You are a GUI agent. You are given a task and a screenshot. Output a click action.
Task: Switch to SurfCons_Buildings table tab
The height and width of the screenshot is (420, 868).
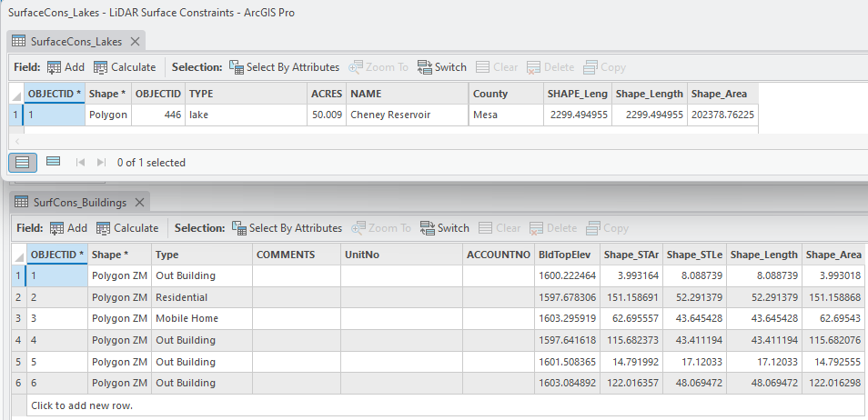click(80, 203)
